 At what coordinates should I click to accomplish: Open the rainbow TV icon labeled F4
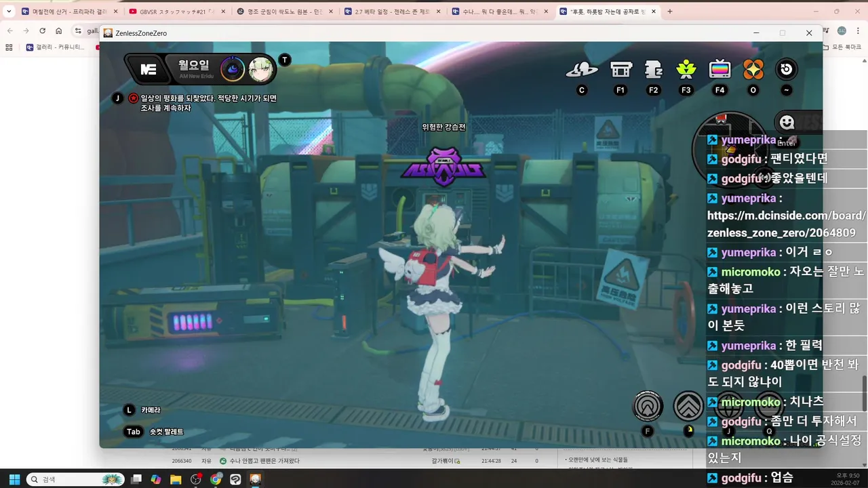click(719, 69)
